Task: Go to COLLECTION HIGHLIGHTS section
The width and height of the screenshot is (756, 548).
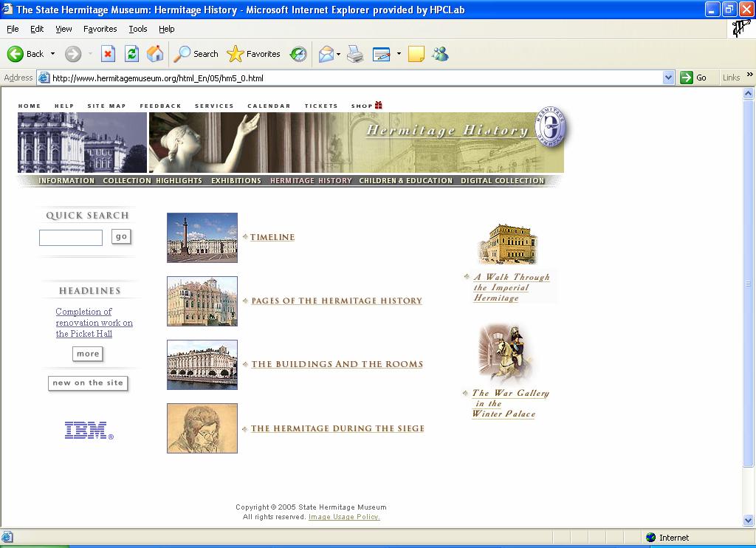Action: point(152,180)
